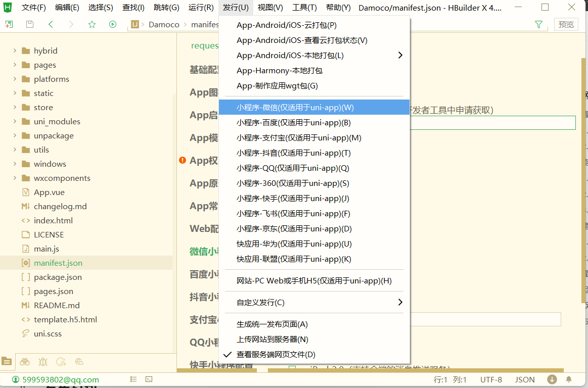The image size is (588, 388).
Task: Click the download arrow status bar icon
Action: tap(552, 379)
